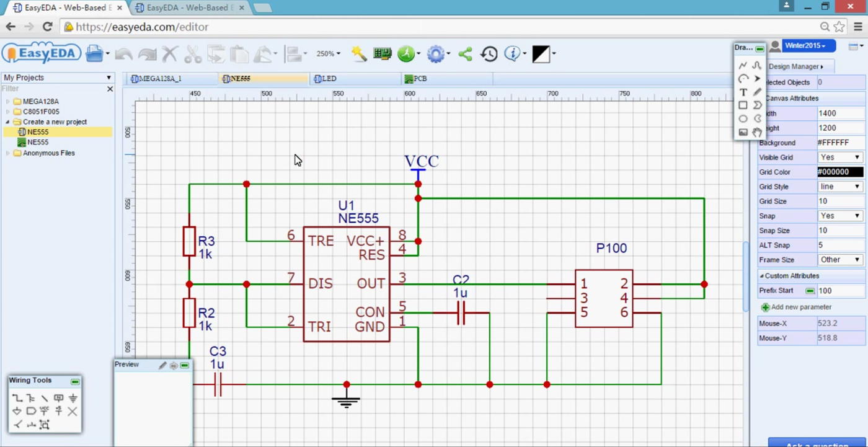868x447 pixels.
Task: Open the History clock icon
Action: pos(489,54)
